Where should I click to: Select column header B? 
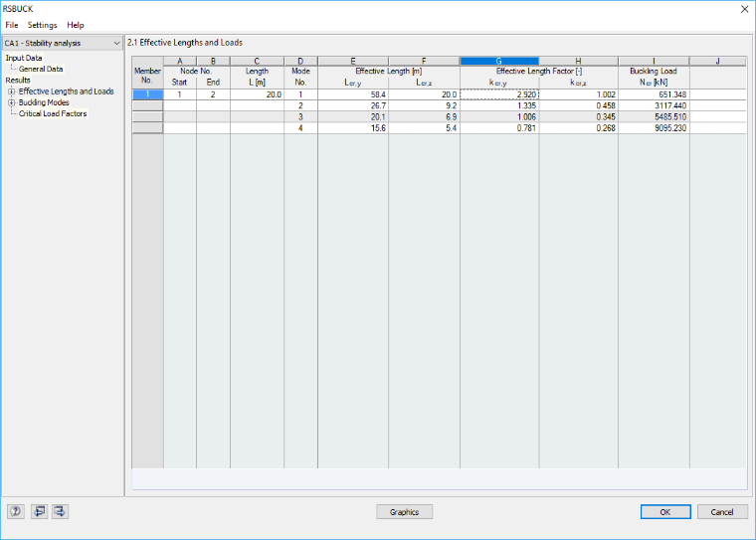[213, 61]
